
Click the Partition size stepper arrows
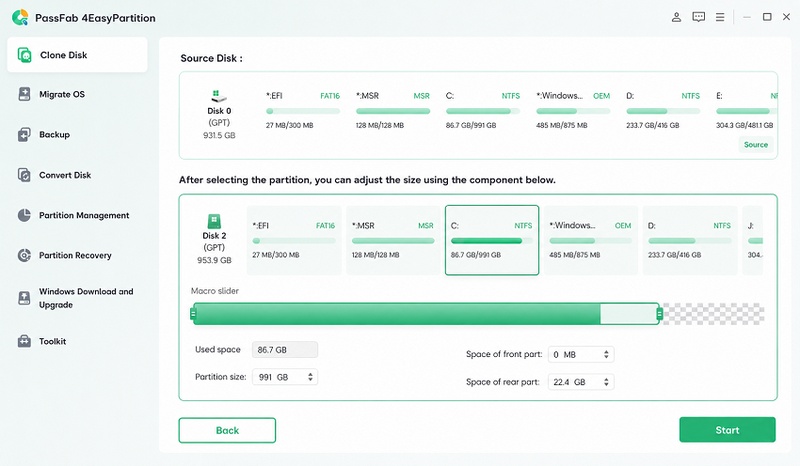[310, 377]
